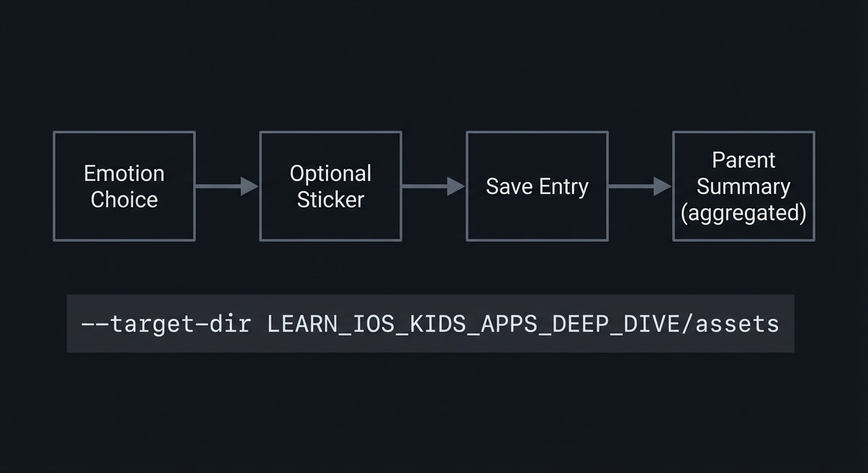868x473 pixels.
Task: Click the arrow pointing to Parent Summary
Action: point(640,186)
